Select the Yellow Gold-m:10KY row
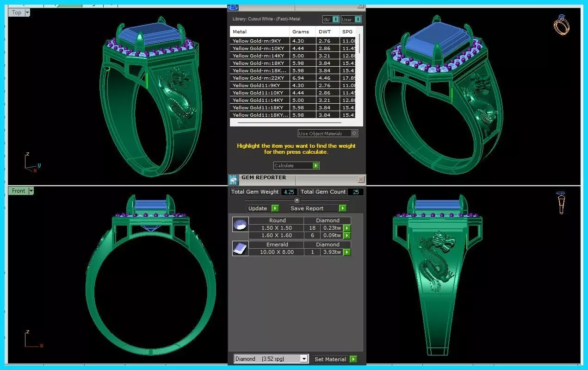The width and height of the screenshot is (588, 370). click(x=293, y=48)
